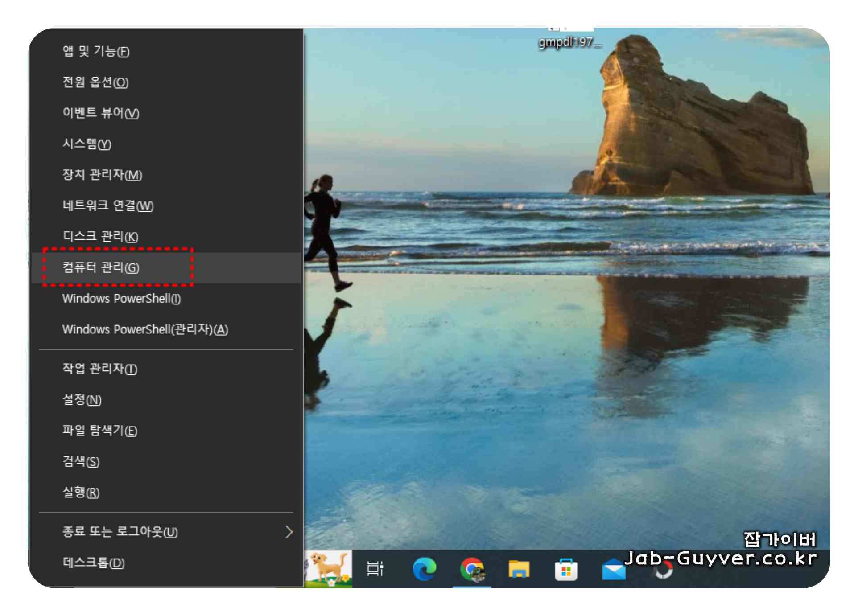Select 검색(S)
Image resolution: width=858 pixels, height=616 pixels.
point(167,461)
